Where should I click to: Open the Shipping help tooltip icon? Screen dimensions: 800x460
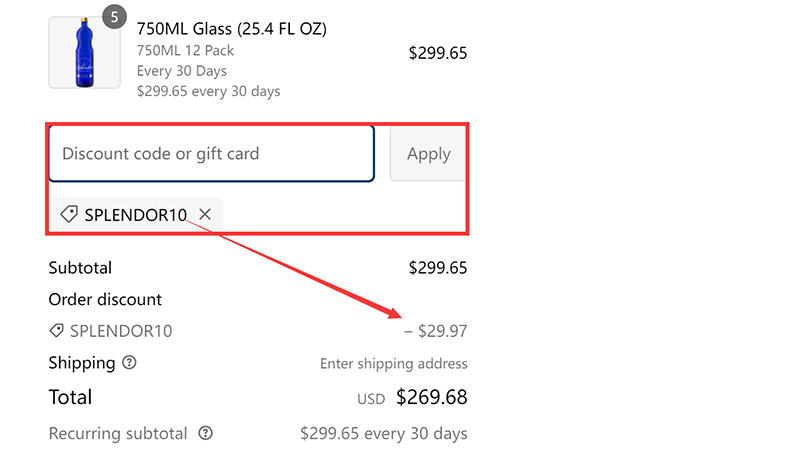tap(129, 363)
